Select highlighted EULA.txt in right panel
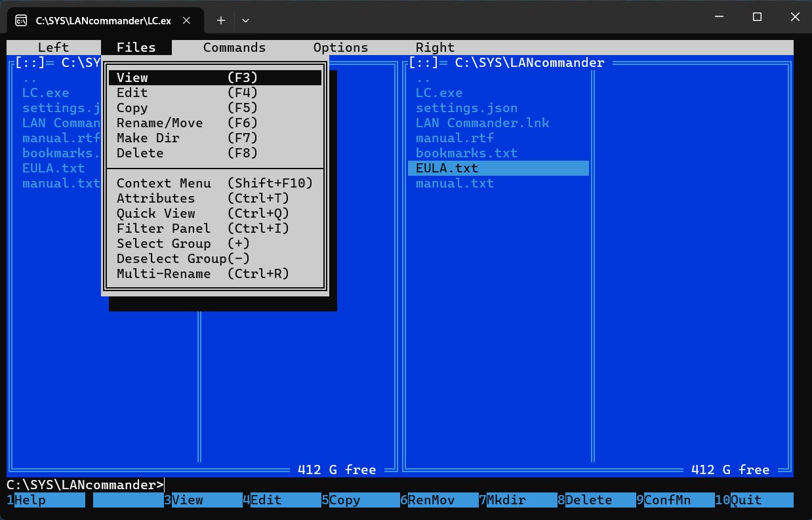 (498, 168)
